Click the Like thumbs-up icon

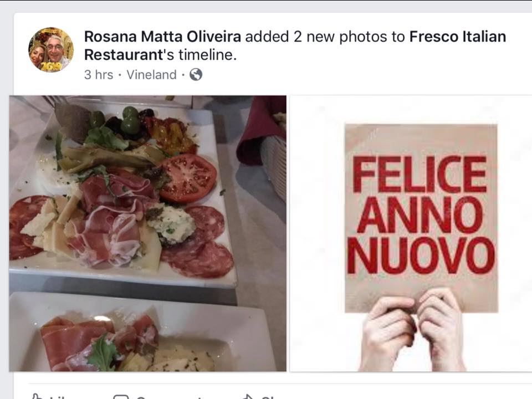[37, 396]
